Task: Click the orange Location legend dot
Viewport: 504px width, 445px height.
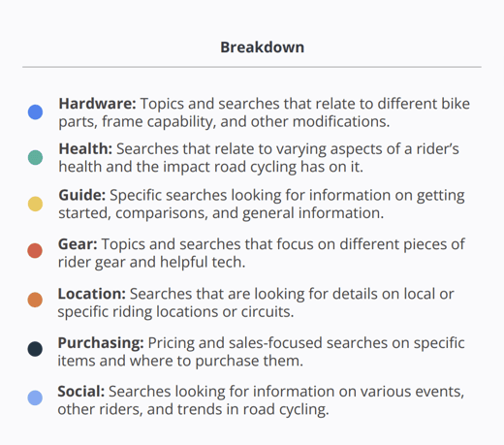Action: [35, 300]
